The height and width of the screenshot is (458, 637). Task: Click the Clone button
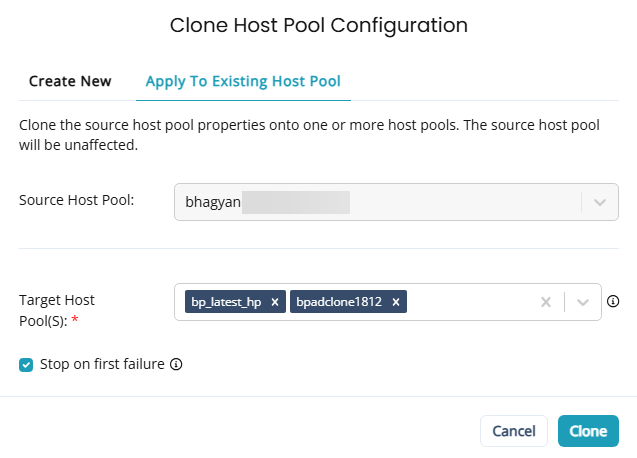[x=588, y=431]
